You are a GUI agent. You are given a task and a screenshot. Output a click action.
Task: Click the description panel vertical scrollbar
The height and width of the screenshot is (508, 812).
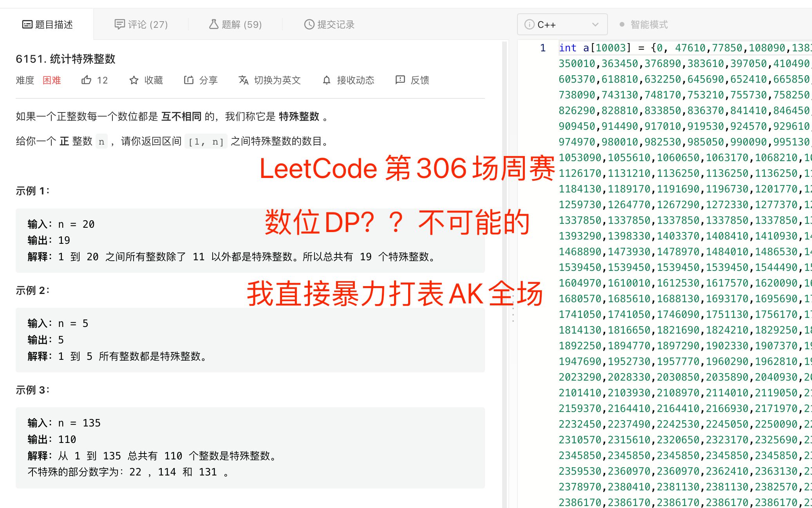click(505, 274)
